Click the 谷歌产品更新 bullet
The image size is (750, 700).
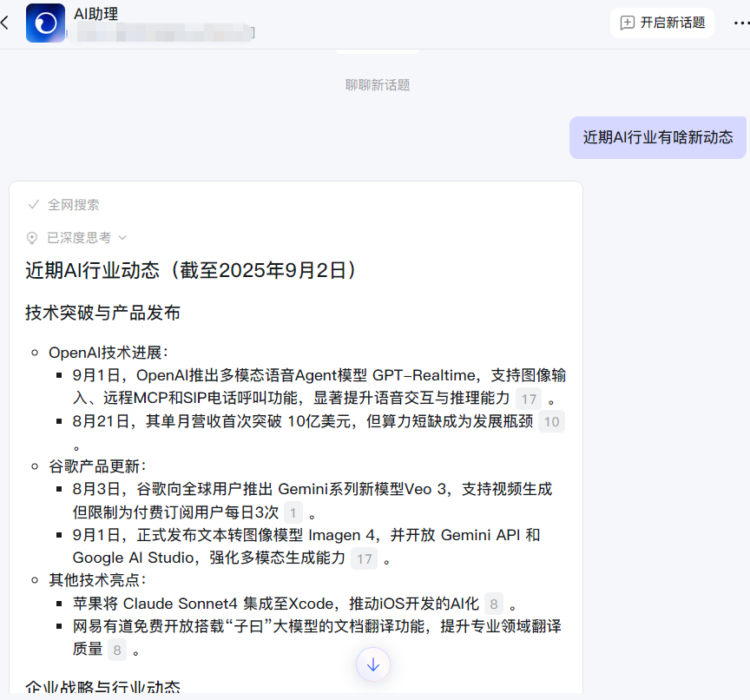97,466
